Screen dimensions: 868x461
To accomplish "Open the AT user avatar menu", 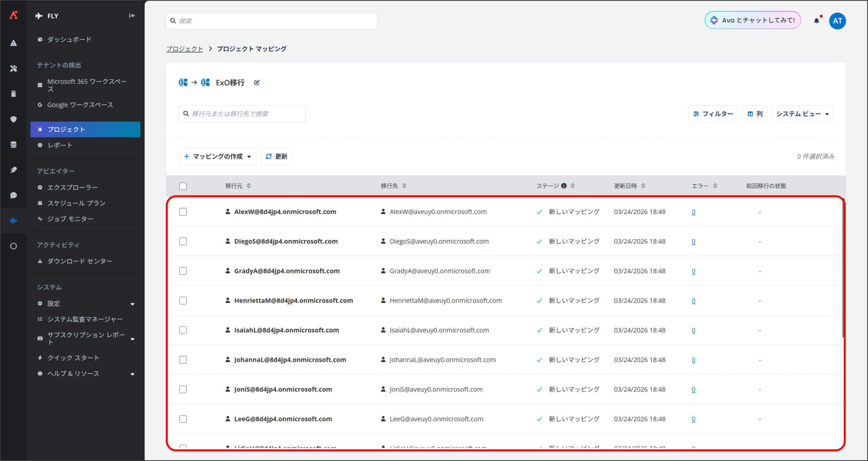I will (x=837, y=21).
